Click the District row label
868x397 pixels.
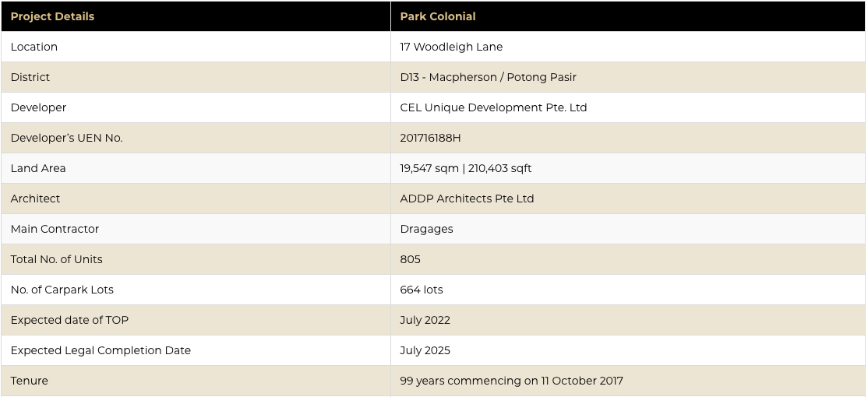click(30, 77)
